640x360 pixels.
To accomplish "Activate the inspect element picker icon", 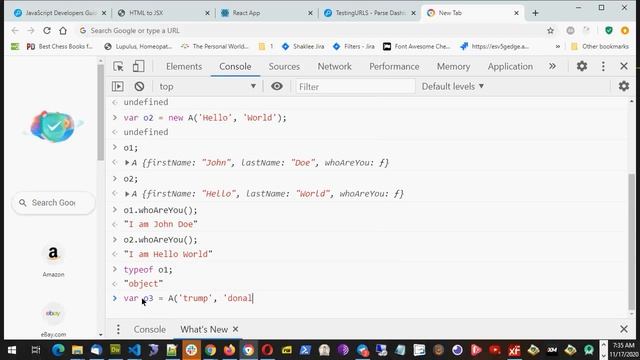I will pos(118,66).
